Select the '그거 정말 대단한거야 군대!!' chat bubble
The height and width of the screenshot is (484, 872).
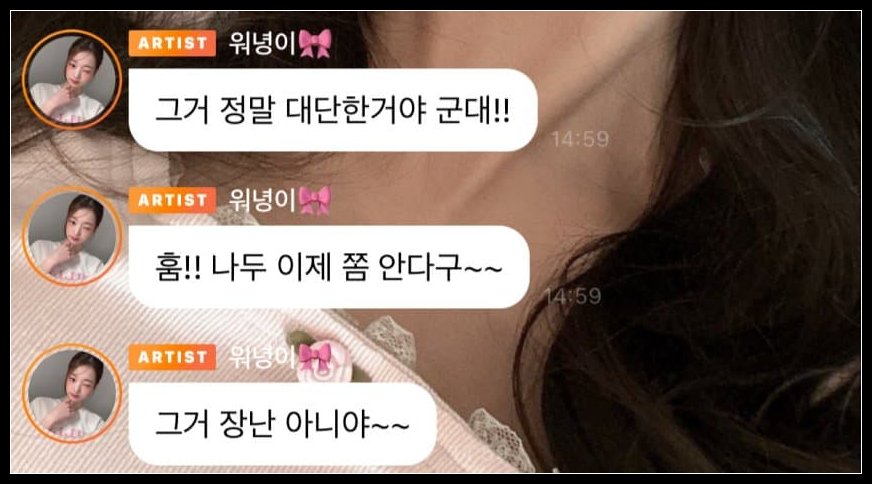333,110
